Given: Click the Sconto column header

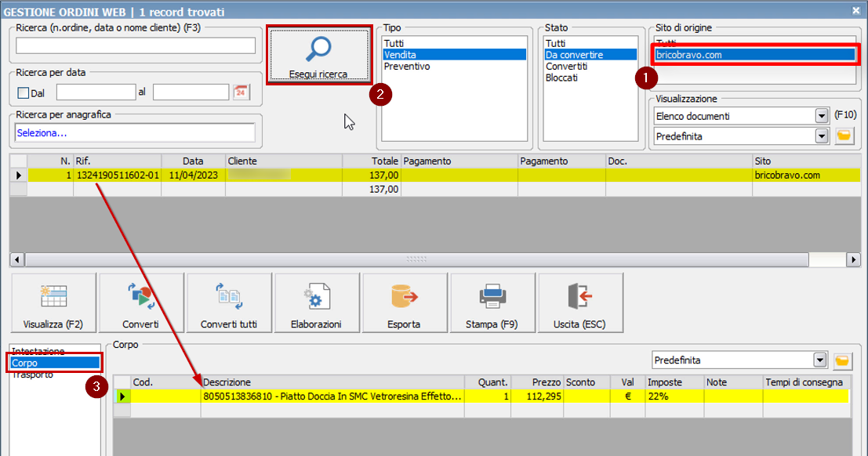Looking at the screenshot, I should coord(587,382).
